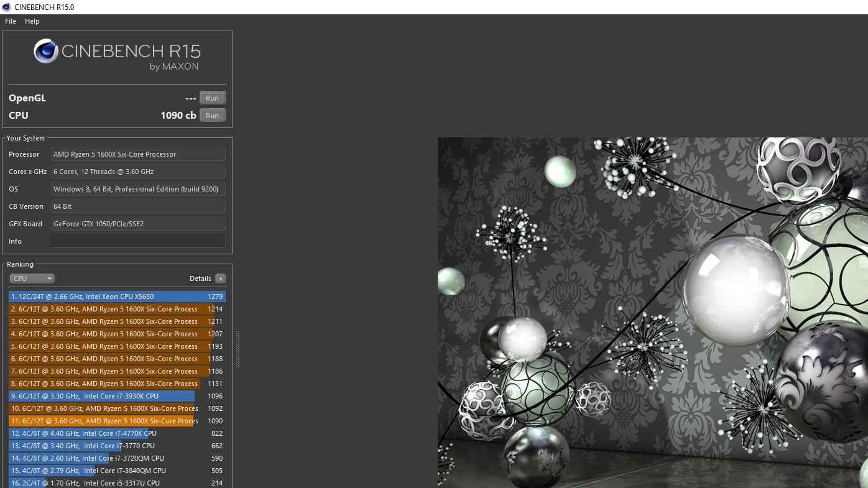Click the GFX Board field showing GeForce GTX 1050
This screenshot has width=868, height=488.
coord(138,224)
